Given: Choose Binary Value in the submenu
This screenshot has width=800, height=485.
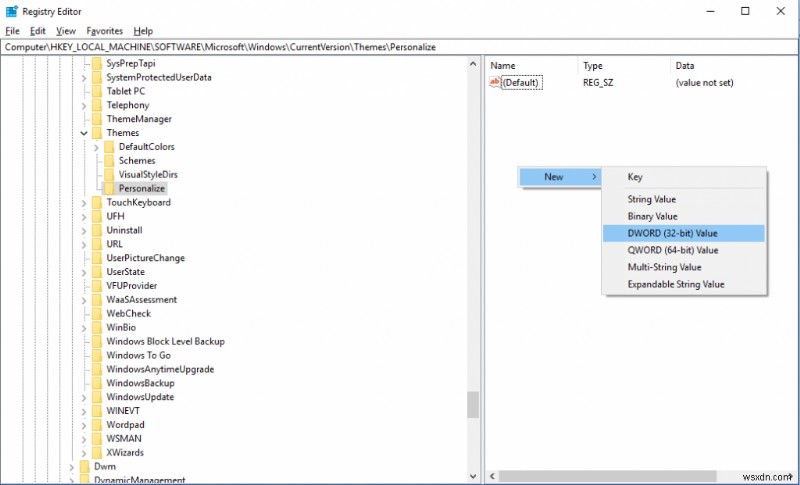Looking at the screenshot, I should click(x=684, y=216).
